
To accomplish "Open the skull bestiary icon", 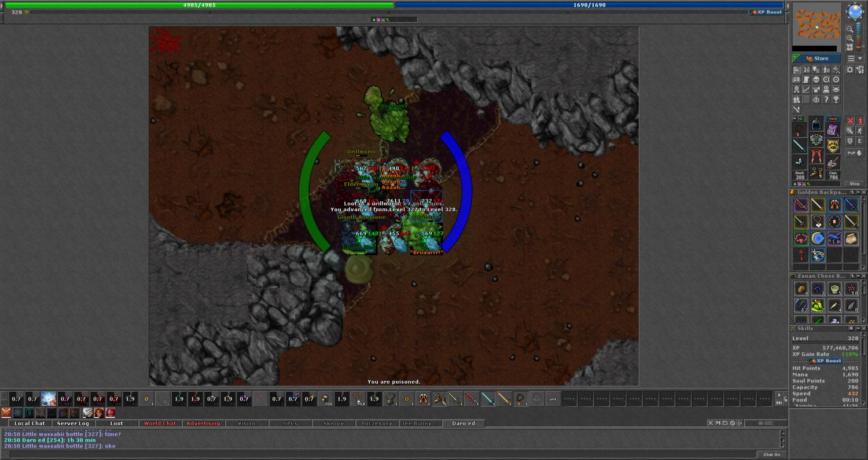I will pyautogui.click(x=816, y=79).
